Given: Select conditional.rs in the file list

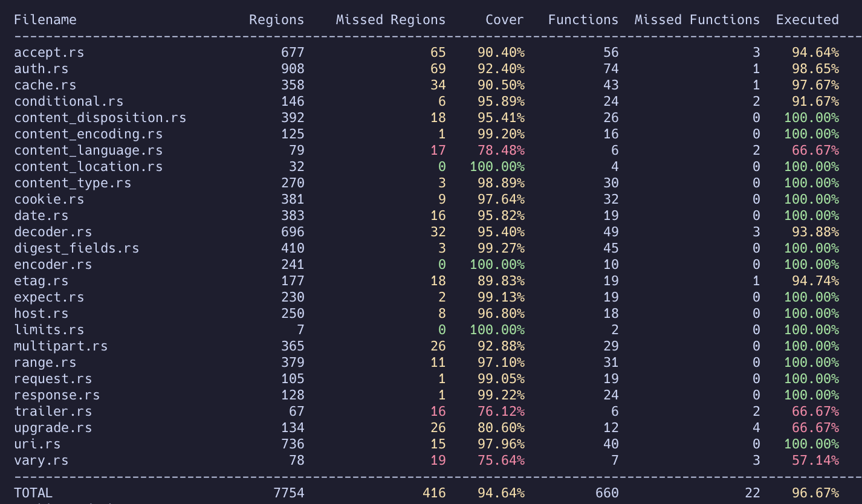Looking at the screenshot, I should 68,102.
